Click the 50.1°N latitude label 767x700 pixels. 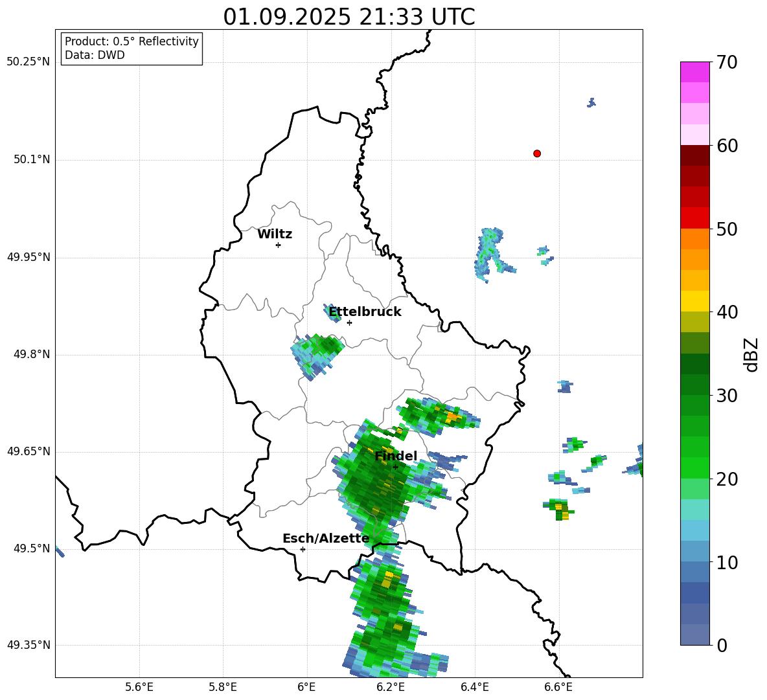point(32,160)
